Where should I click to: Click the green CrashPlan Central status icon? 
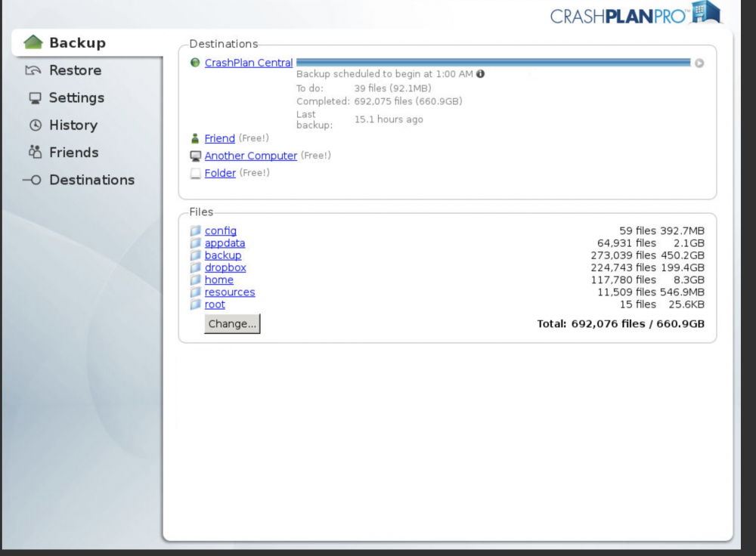pyautogui.click(x=195, y=63)
